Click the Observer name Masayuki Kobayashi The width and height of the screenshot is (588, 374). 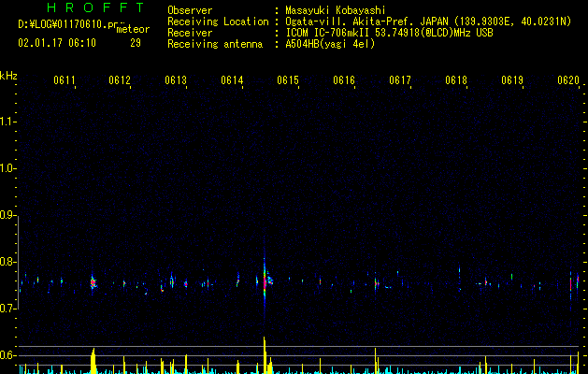336,10
